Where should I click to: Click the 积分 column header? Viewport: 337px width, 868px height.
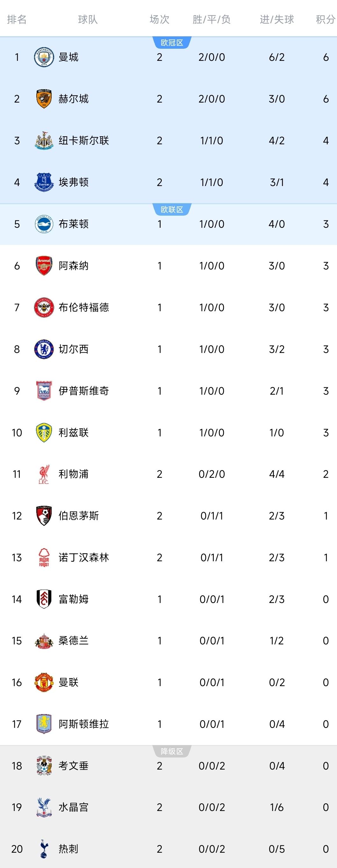pos(325,19)
